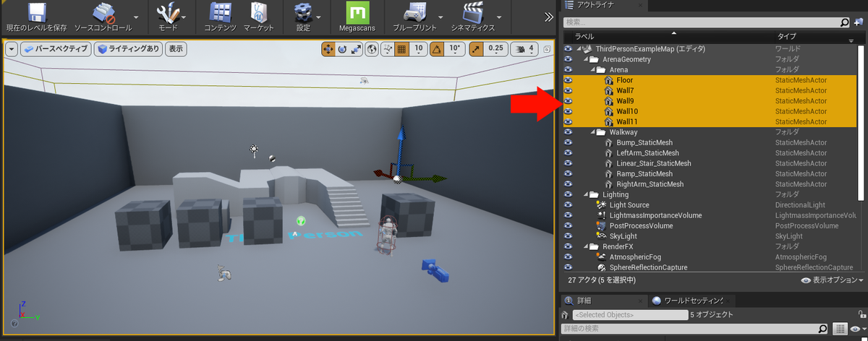Image resolution: width=868 pixels, height=341 pixels.
Task: Sort by the Type (タイプ) column header
Action: click(787, 35)
